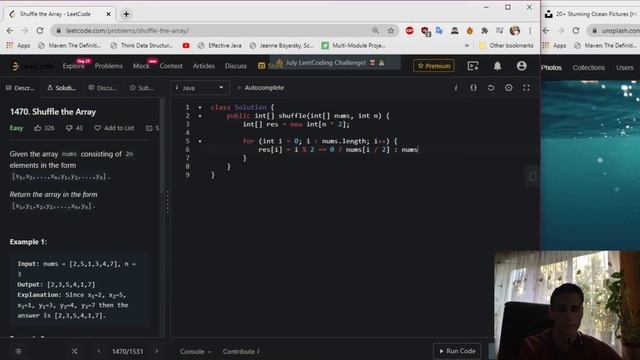Open the Effective Java bookmark
Viewport: 640px width, 360px height.
(220, 45)
